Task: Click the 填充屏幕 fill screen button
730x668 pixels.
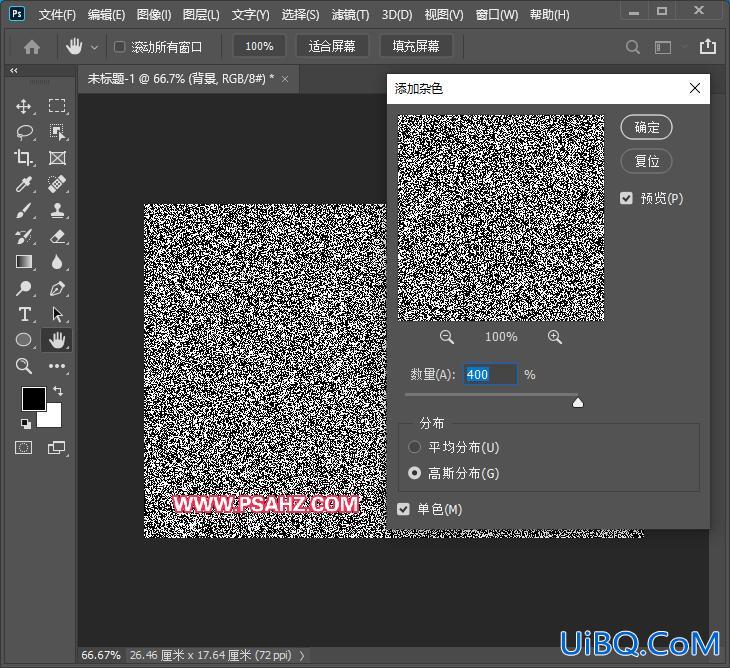Action: click(x=416, y=46)
